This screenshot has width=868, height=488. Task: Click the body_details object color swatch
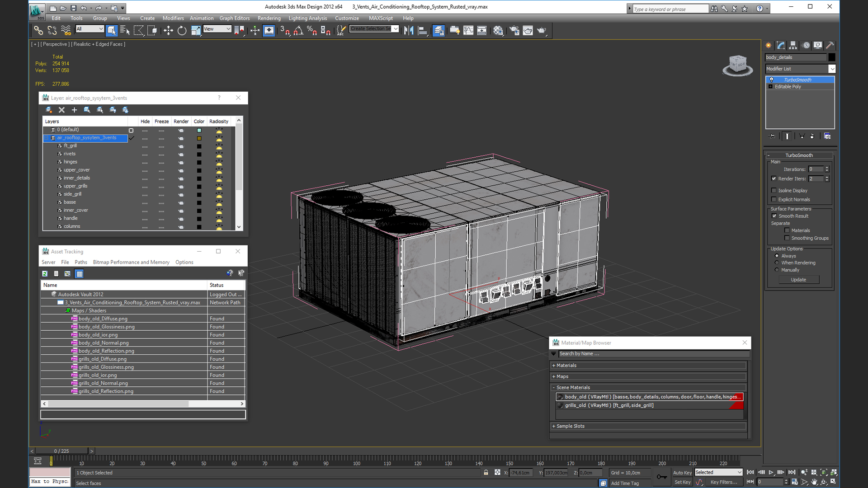pyautogui.click(x=832, y=57)
